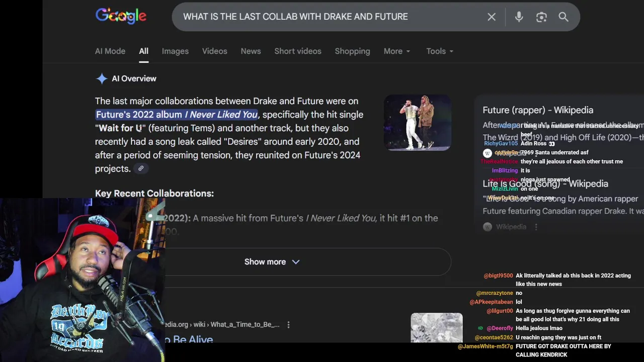Select the All results tab

(x=143, y=51)
